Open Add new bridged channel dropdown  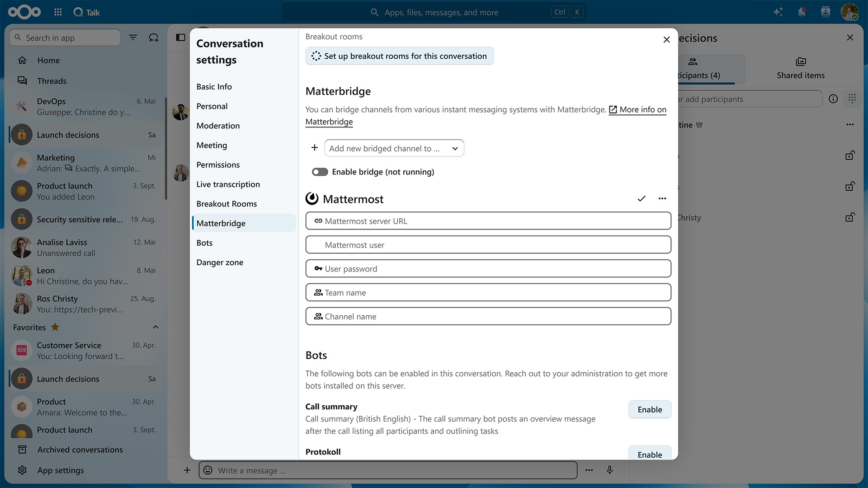click(x=394, y=148)
